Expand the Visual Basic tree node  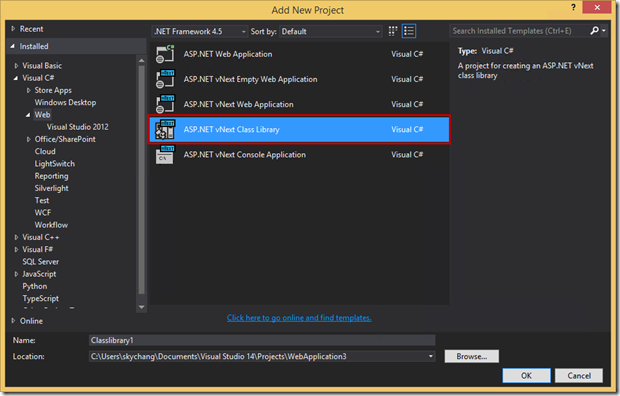pyautogui.click(x=16, y=66)
